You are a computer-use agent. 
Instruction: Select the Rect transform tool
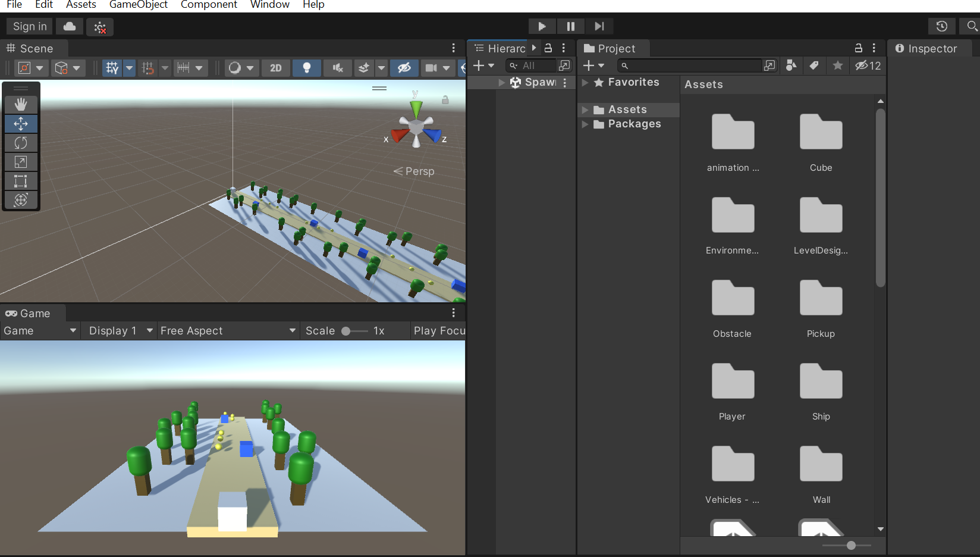(21, 181)
